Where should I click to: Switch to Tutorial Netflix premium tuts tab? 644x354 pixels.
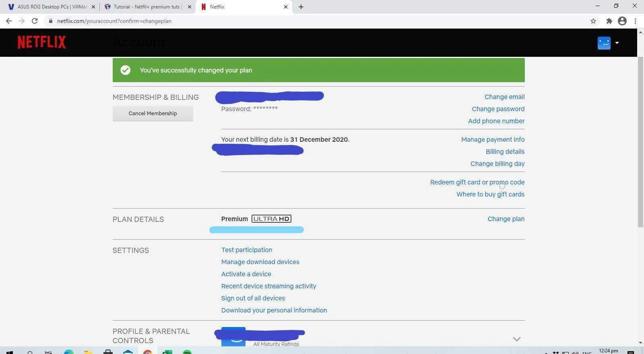point(147,7)
